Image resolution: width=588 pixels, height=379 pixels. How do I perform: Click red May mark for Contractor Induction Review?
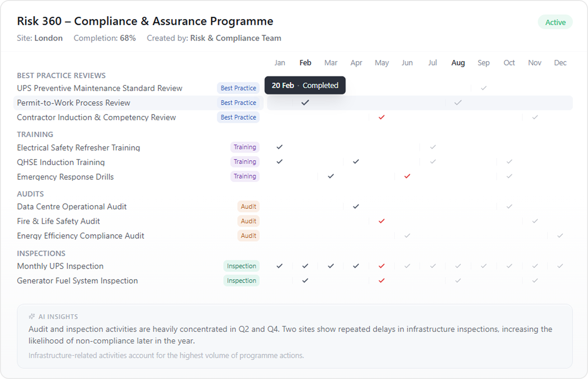pos(382,117)
